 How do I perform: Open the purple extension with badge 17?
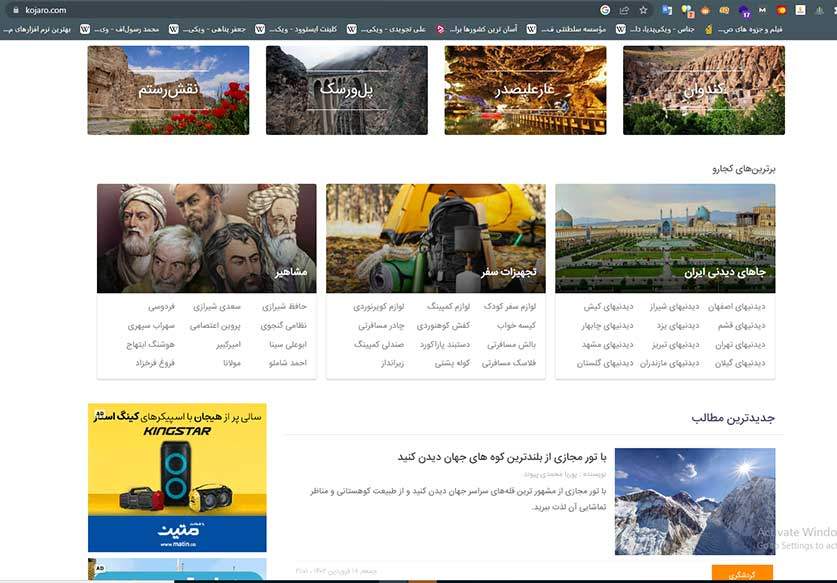(x=744, y=11)
